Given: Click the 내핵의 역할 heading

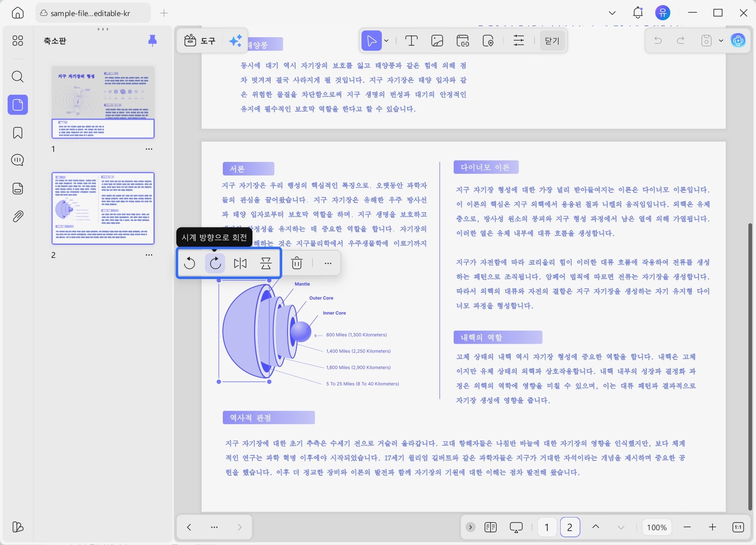Looking at the screenshot, I should click(x=498, y=337).
